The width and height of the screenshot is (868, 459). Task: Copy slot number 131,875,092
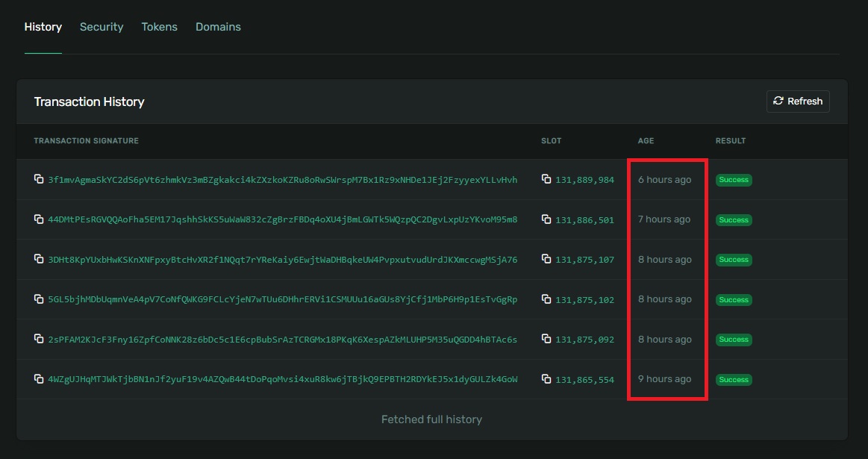(x=546, y=338)
